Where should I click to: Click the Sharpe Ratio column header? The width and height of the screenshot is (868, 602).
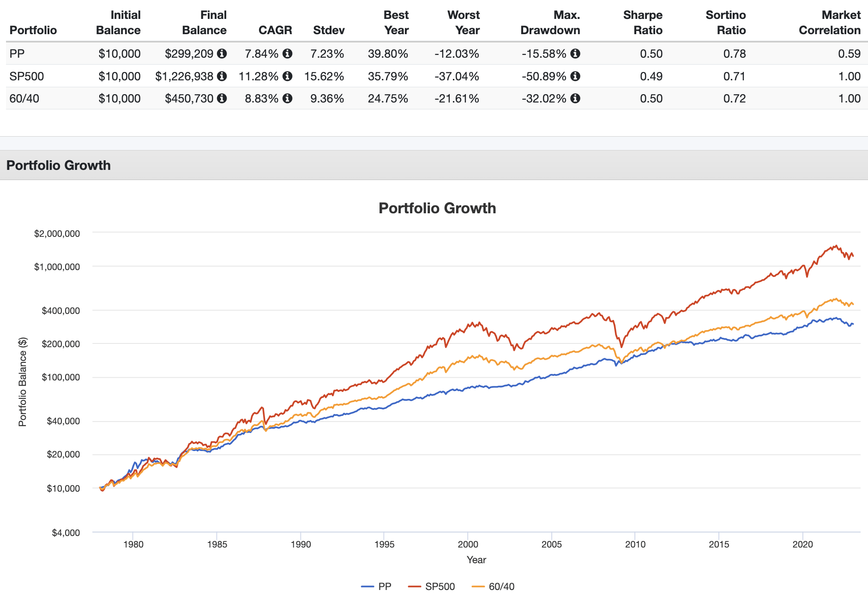point(643,23)
